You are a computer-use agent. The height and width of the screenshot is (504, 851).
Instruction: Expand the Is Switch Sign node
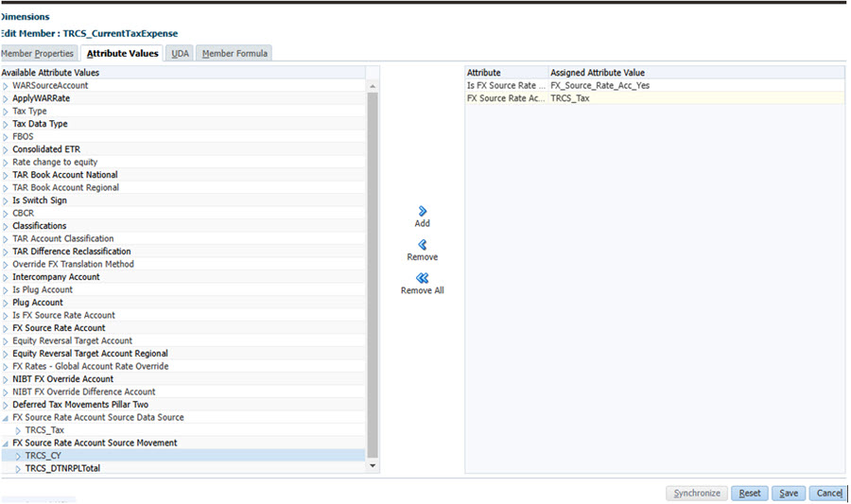coord(6,200)
